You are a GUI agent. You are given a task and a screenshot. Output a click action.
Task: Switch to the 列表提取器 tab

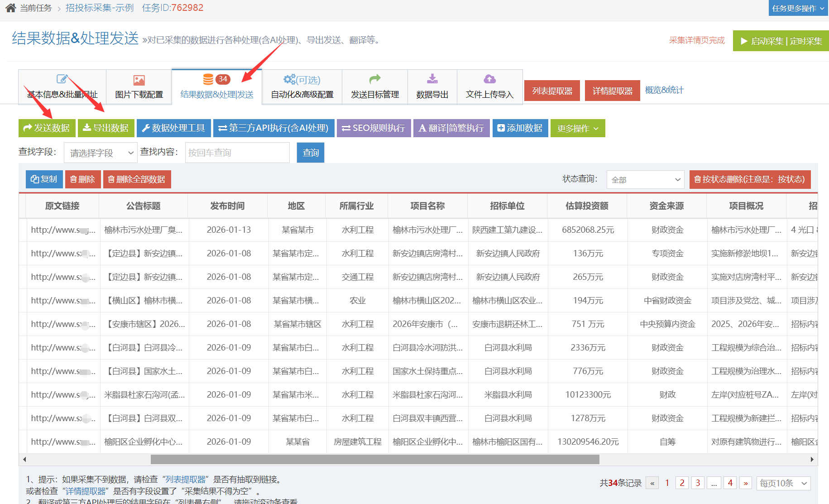tap(552, 91)
